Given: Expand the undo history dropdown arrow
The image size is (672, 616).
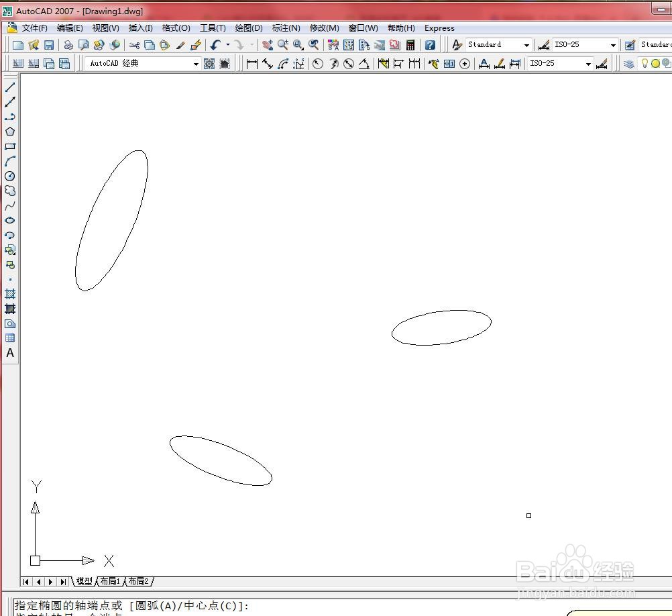Looking at the screenshot, I should pyautogui.click(x=228, y=44).
